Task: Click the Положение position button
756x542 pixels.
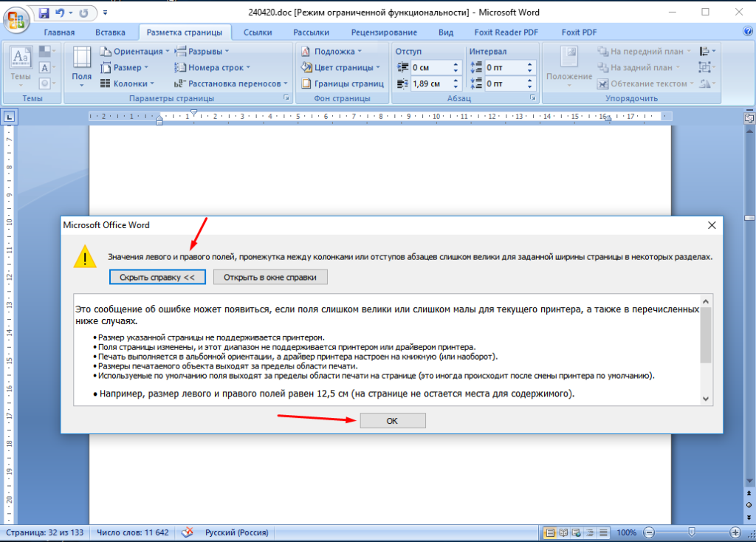Action: point(569,67)
